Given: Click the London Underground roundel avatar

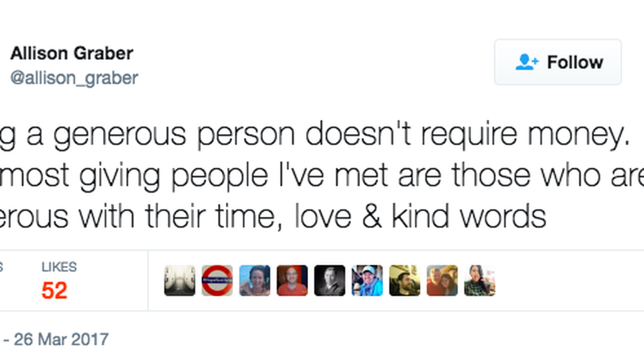Looking at the screenshot, I should point(217,281).
